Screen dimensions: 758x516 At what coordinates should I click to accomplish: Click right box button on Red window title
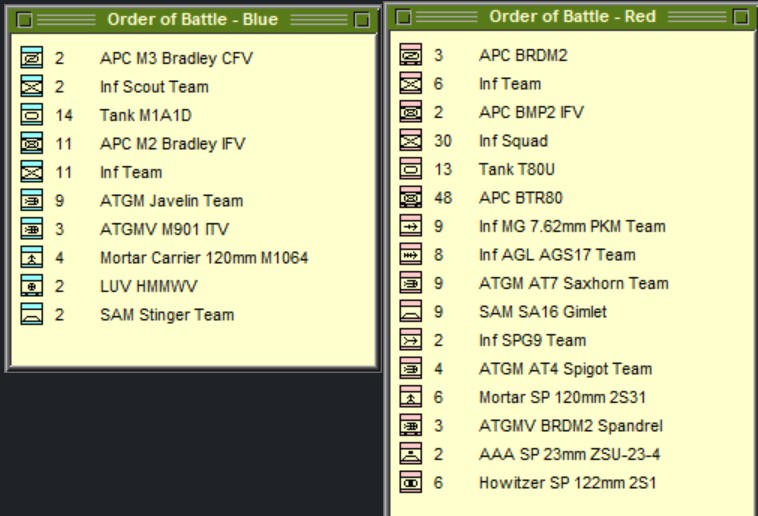point(741,17)
